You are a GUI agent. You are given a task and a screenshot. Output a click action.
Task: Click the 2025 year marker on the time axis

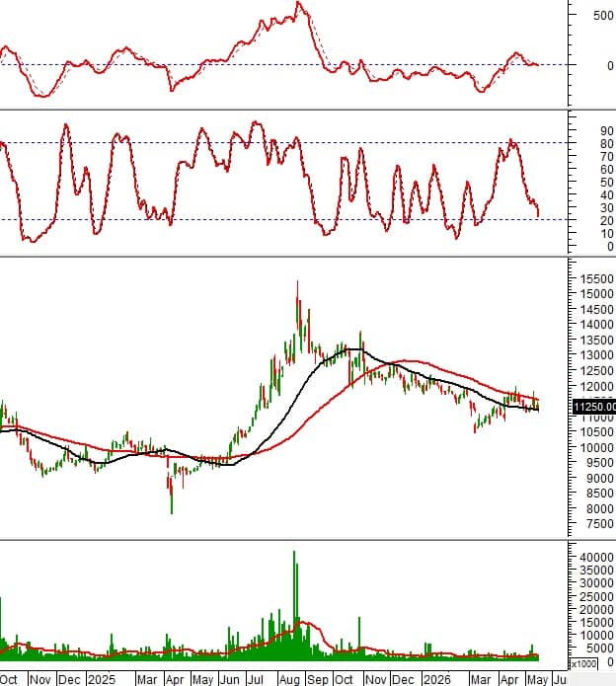102,679
